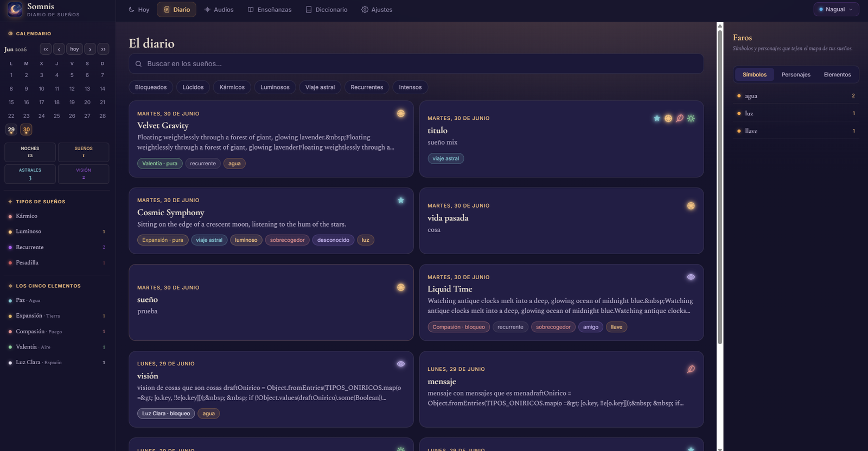Toggle the Viaje astral filter chip
Image resolution: width=868 pixels, height=451 pixels.
(x=320, y=87)
